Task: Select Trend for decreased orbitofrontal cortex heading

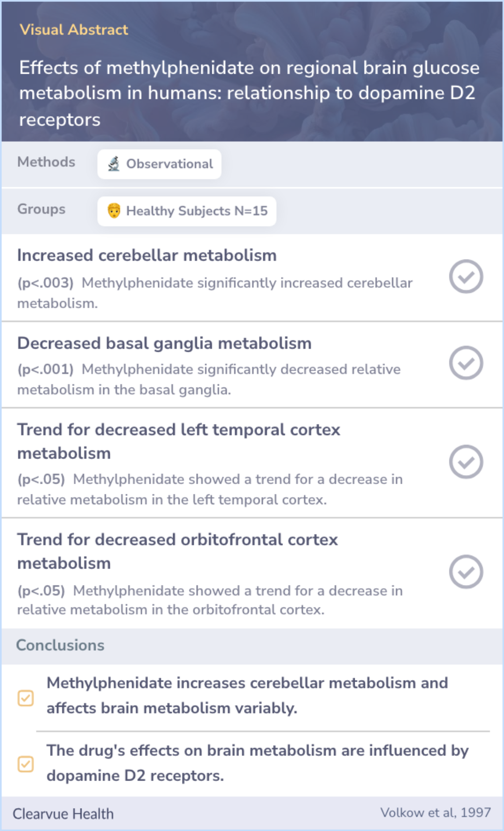Action: 177,551
